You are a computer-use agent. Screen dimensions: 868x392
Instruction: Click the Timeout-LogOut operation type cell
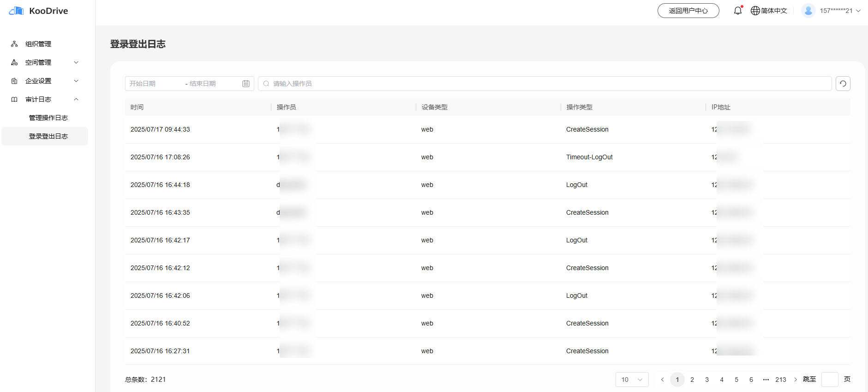coord(589,157)
